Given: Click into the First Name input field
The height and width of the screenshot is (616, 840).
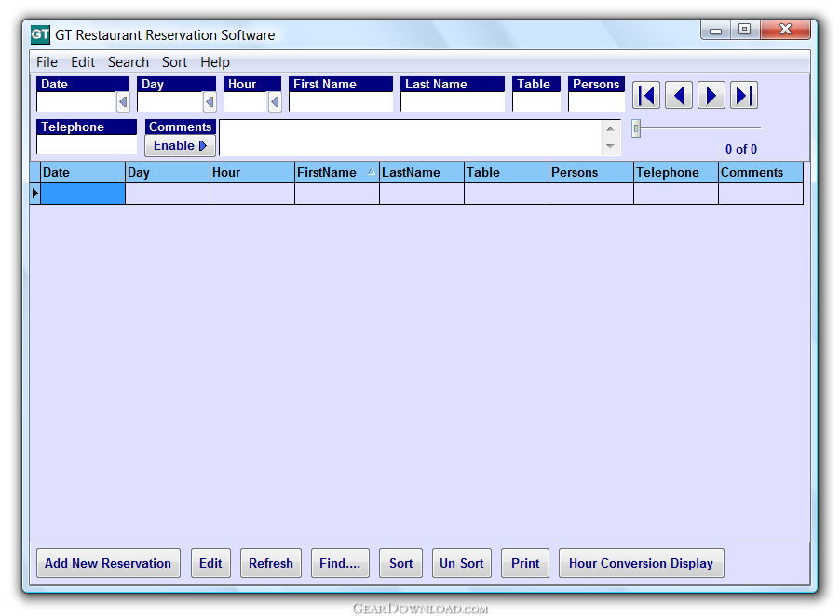Looking at the screenshot, I should click(341, 101).
